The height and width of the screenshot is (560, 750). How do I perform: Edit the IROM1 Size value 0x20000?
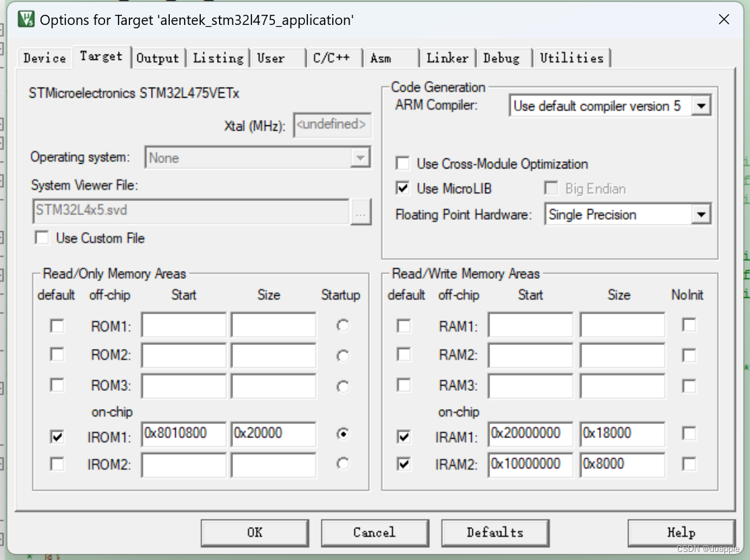click(273, 434)
